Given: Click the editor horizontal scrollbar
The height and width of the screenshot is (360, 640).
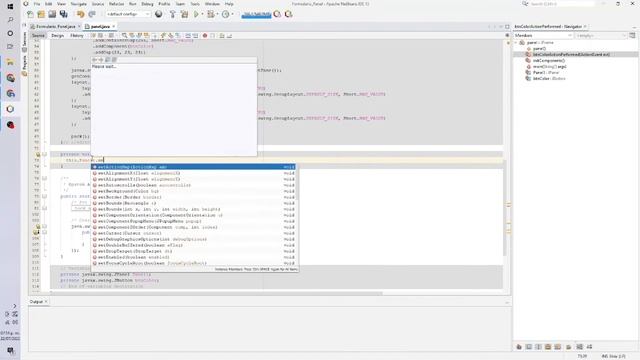Looking at the screenshot, I should click(216, 293).
